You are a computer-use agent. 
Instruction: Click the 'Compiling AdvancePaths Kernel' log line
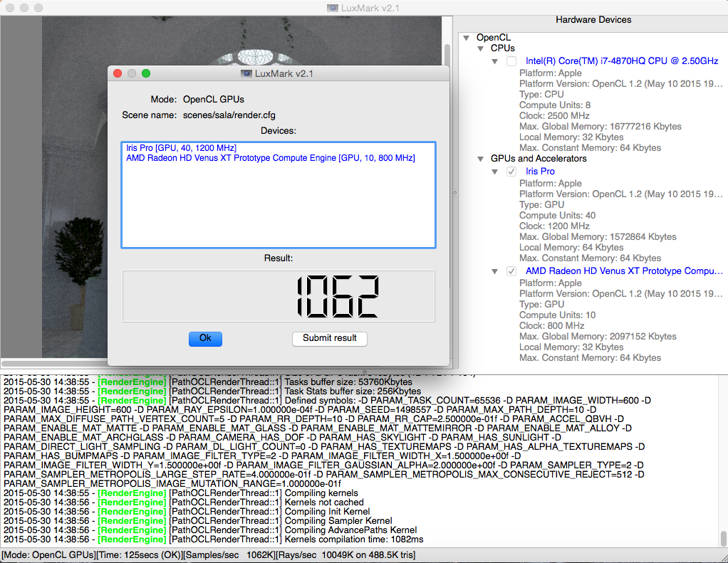coord(210,530)
